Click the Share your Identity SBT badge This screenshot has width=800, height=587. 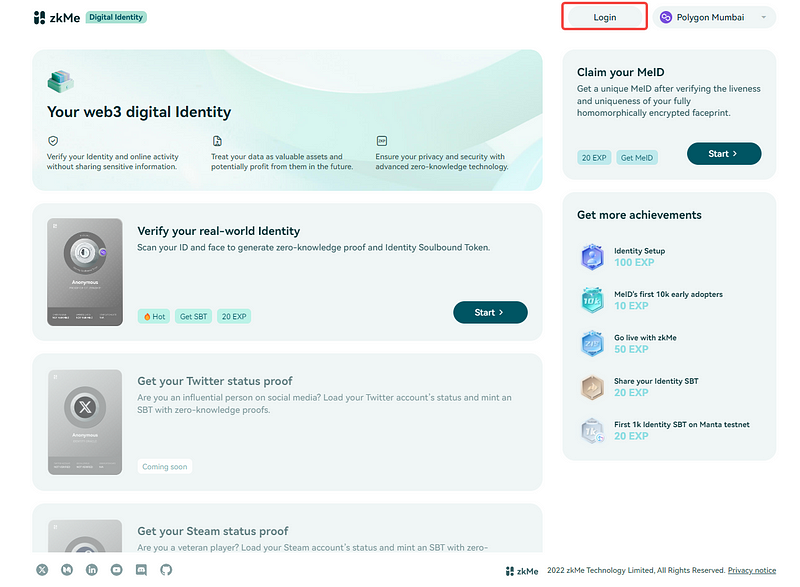click(x=593, y=386)
